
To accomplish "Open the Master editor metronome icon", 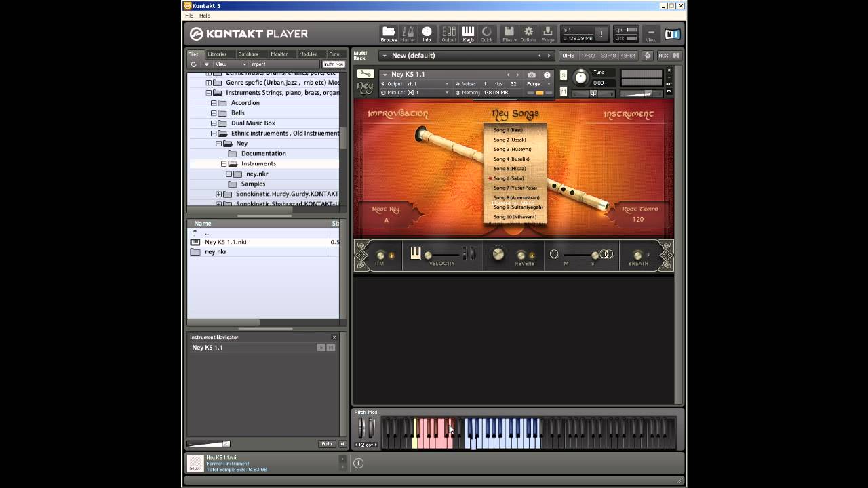I will pyautogui.click(x=408, y=34).
